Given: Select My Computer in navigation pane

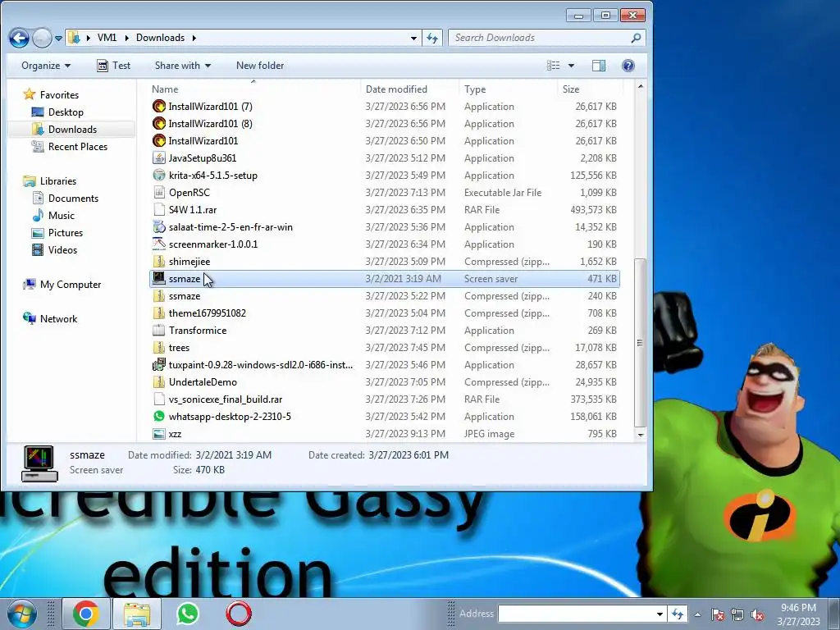Looking at the screenshot, I should tap(62, 285).
